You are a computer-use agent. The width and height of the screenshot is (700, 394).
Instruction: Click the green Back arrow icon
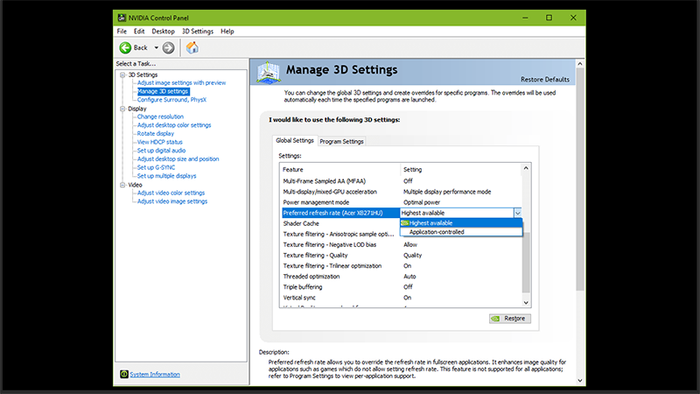click(125, 48)
